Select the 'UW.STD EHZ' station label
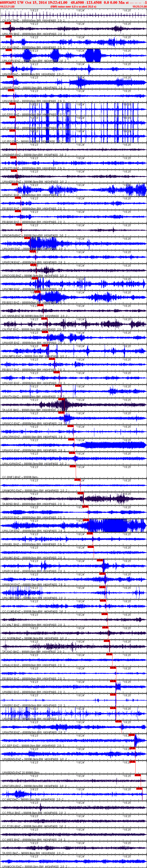 (11, 169)
